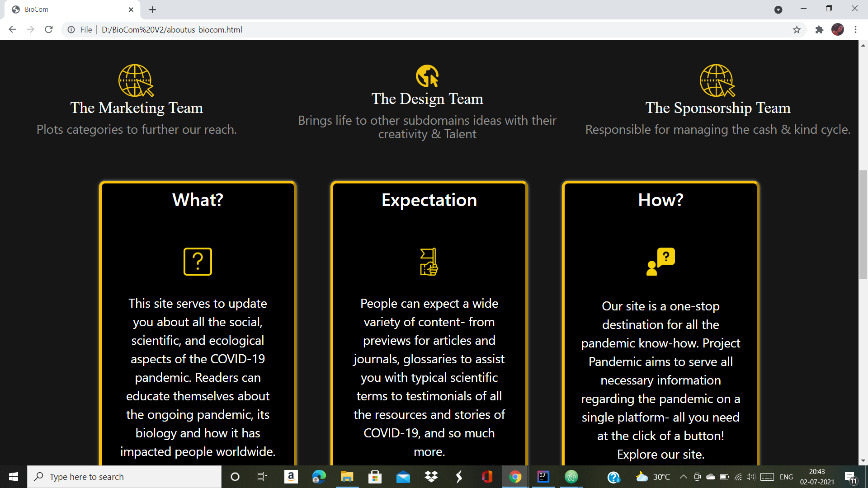868x488 pixels.
Task: Open the OneDrive cloud tray icon
Action: click(711, 477)
